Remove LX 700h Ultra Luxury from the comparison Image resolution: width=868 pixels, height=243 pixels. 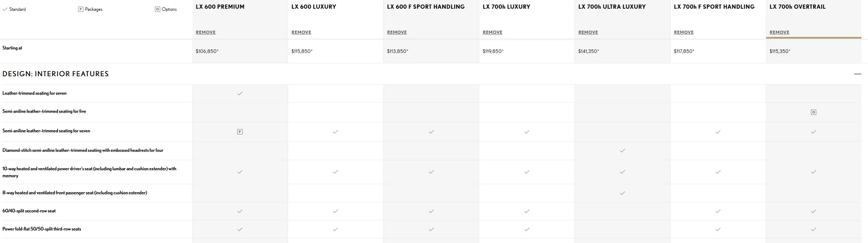click(x=588, y=32)
